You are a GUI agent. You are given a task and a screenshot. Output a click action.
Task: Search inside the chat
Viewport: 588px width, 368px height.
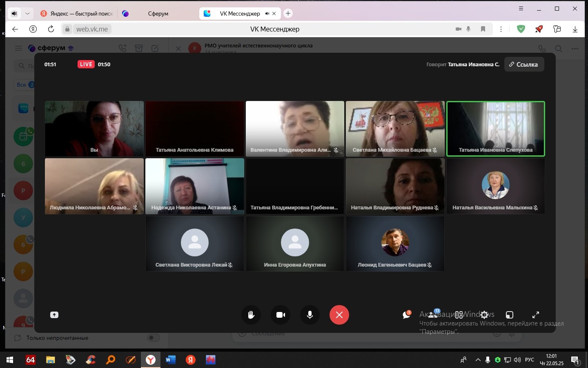coord(559,48)
